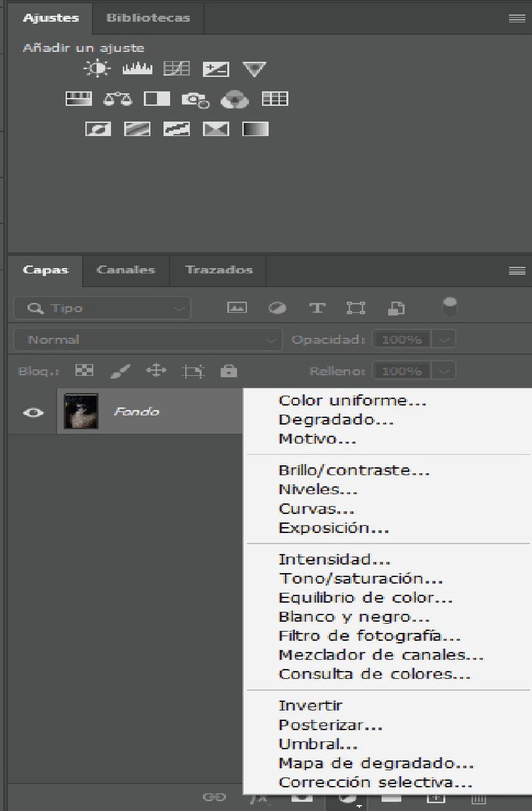Add an Exposure adjustment from the plus/minus icon

[216, 68]
